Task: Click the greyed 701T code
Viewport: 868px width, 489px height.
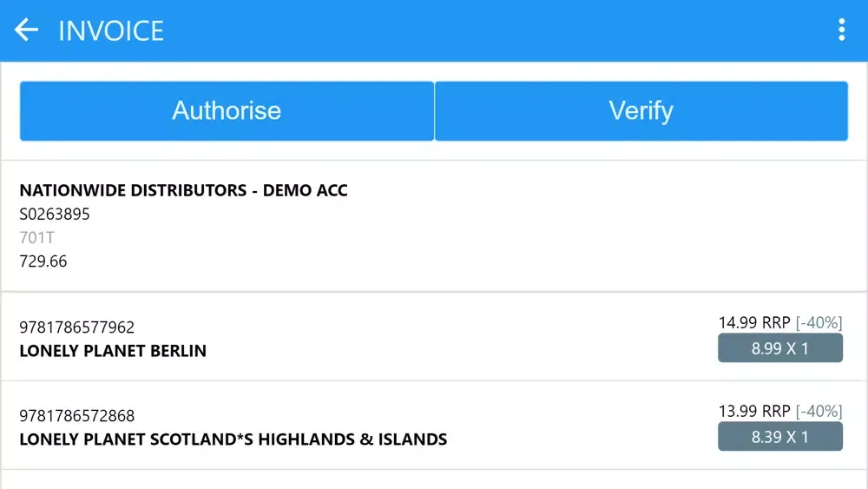Action: [x=37, y=237]
